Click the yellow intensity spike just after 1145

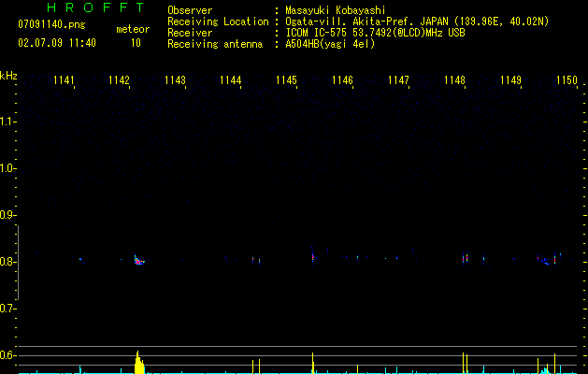[312, 363]
